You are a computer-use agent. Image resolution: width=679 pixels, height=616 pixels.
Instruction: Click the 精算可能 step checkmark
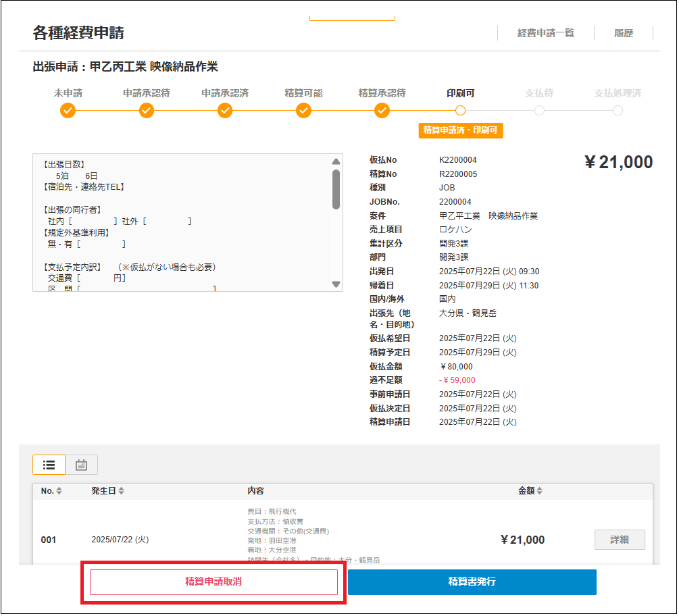(303, 110)
